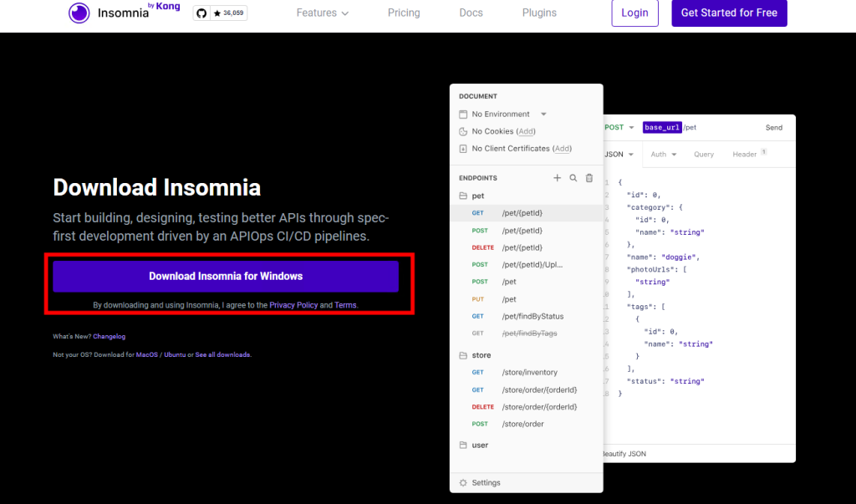
Task: Select the POST /pet endpoint
Action: click(x=527, y=282)
